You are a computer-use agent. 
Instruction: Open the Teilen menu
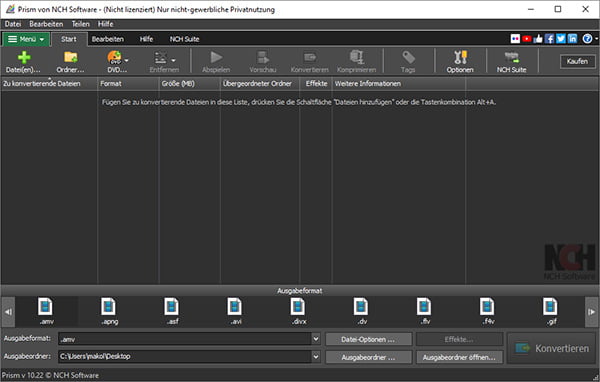click(80, 24)
